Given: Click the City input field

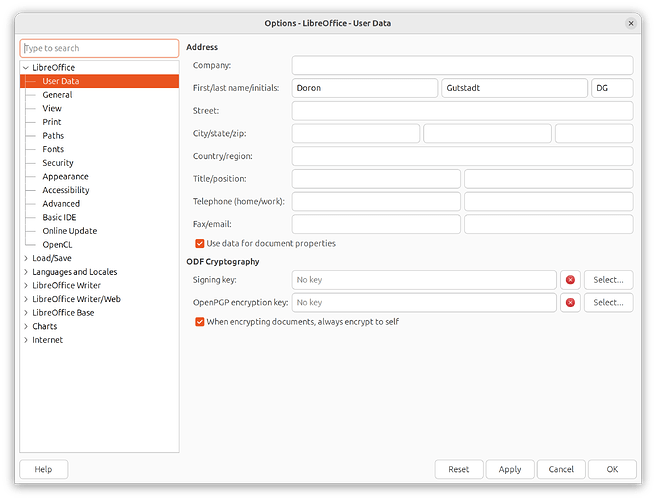Looking at the screenshot, I should (x=356, y=133).
